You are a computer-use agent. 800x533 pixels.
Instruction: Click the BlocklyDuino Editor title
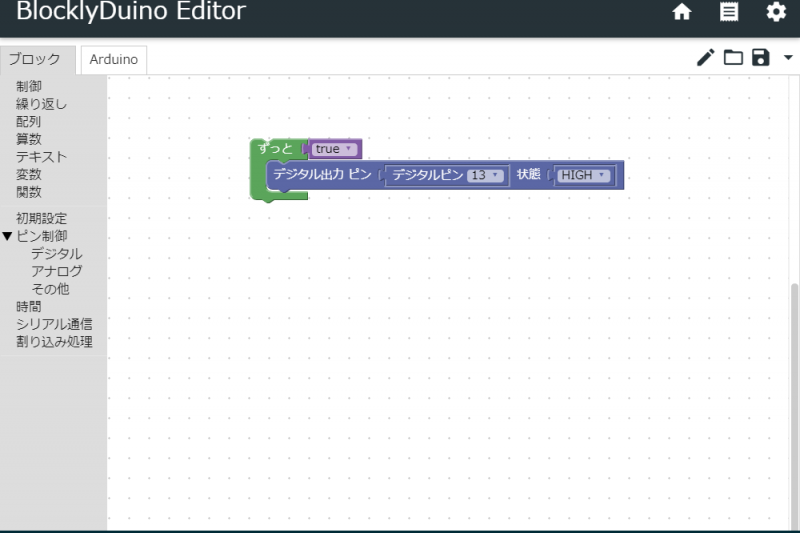coord(131,11)
